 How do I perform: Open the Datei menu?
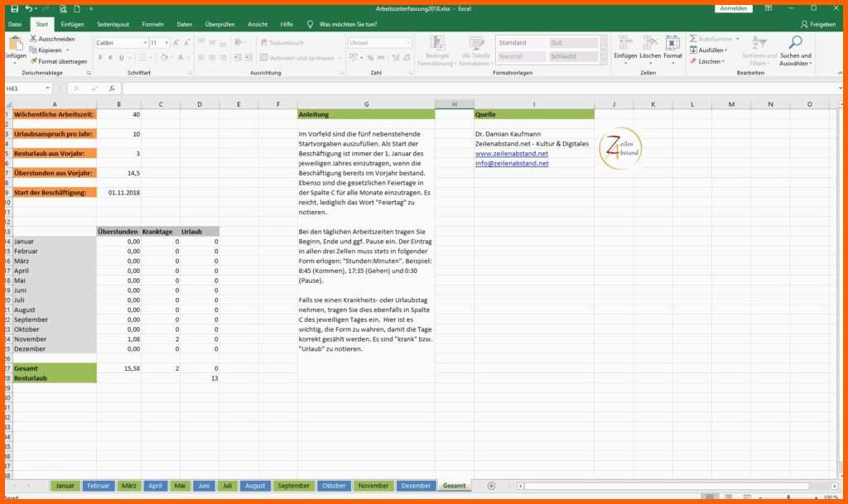15,24
